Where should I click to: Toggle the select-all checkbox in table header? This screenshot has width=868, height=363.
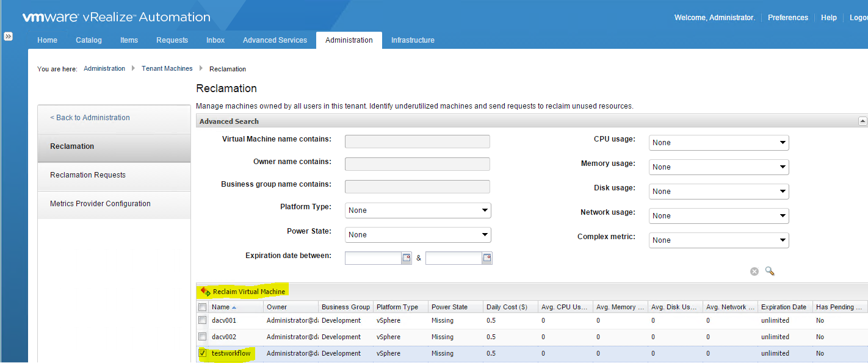(202, 307)
